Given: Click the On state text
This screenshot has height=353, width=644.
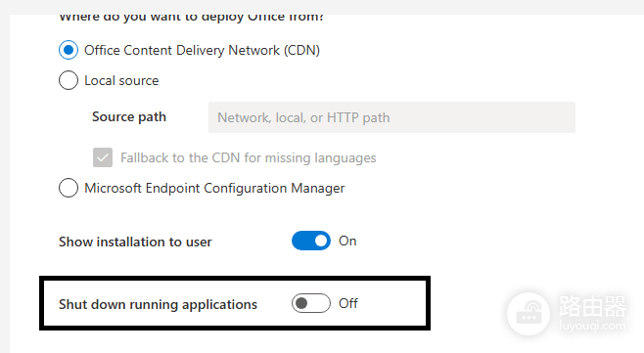Looking at the screenshot, I should click(347, 241).
